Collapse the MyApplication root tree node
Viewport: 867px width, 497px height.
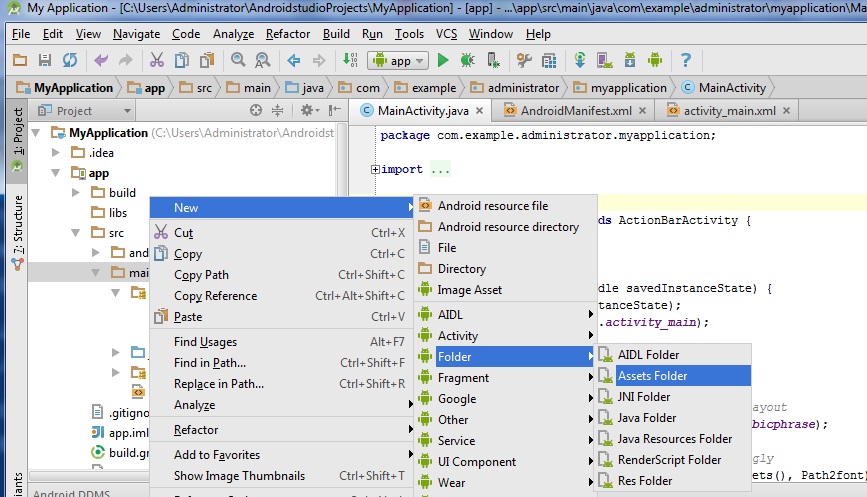click(37, 133)
